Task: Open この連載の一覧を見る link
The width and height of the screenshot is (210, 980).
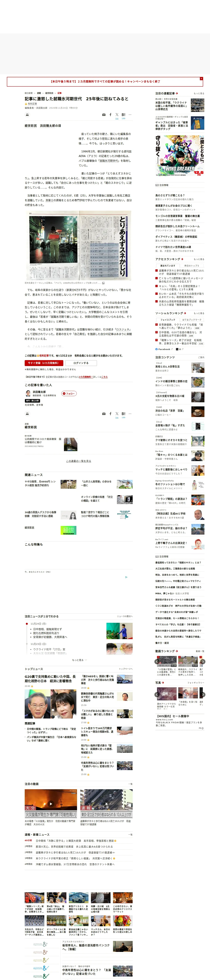Action: pos(79,461)
